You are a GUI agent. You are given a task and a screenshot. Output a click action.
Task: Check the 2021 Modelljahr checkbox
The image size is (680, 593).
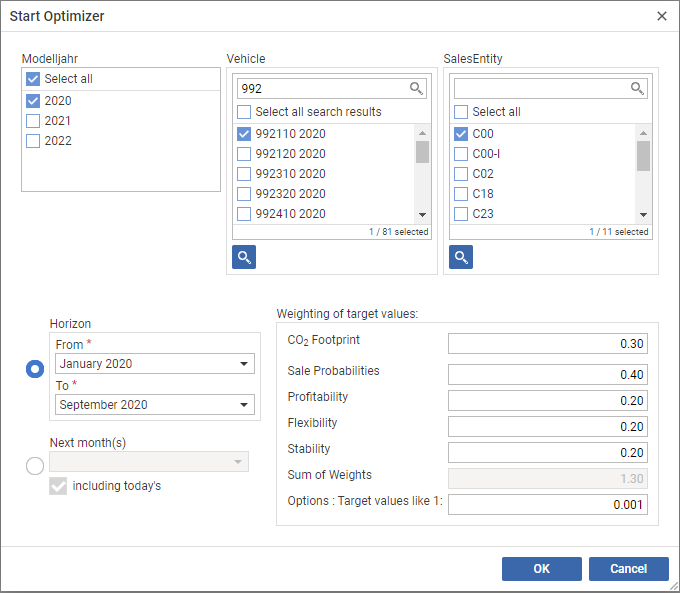33,121
